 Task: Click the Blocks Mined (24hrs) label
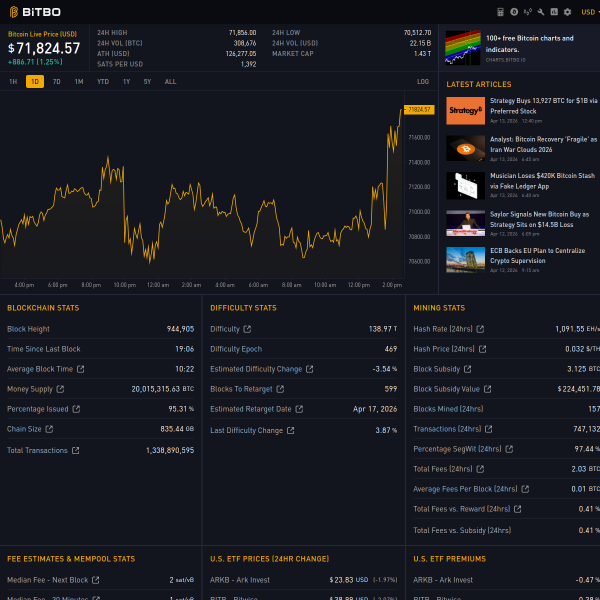448,409
